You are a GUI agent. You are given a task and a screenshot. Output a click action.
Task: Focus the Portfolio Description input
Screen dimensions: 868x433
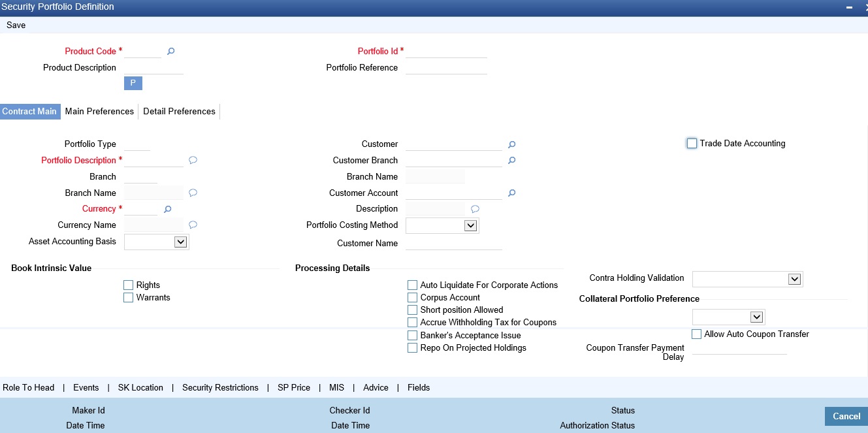tap(153, 161)
